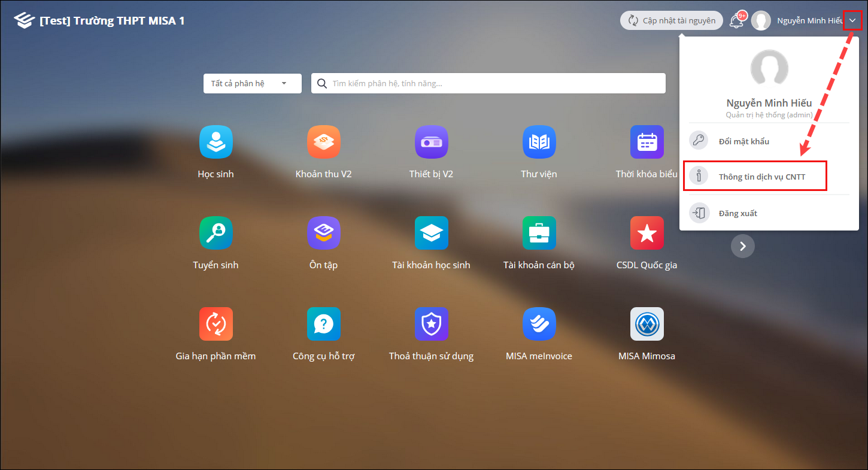868x470 pixels.
Task: Open the notification bell
Action: [x=737, y=20]
